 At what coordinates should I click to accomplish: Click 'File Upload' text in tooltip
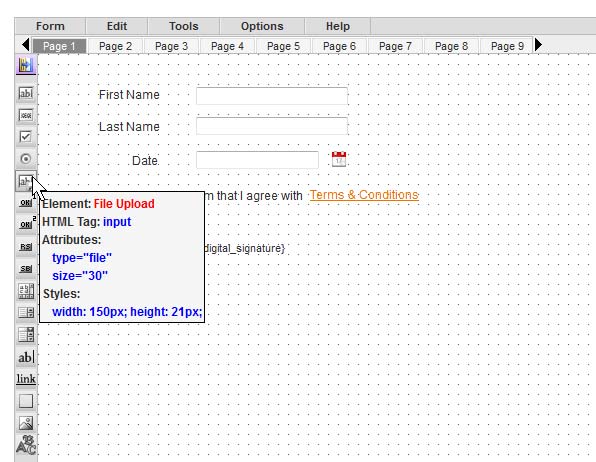(x=124, y=204)
